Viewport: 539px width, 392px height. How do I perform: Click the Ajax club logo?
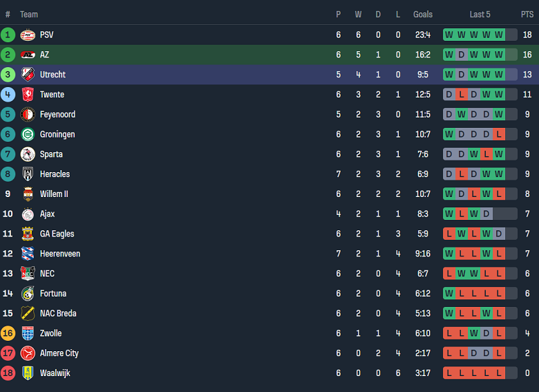[28, 214]
